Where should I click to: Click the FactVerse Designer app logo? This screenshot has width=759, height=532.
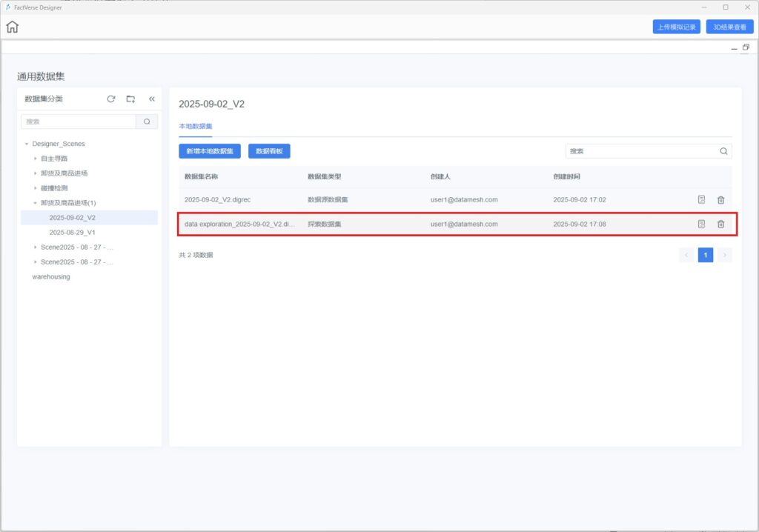(x=7, y=7)
